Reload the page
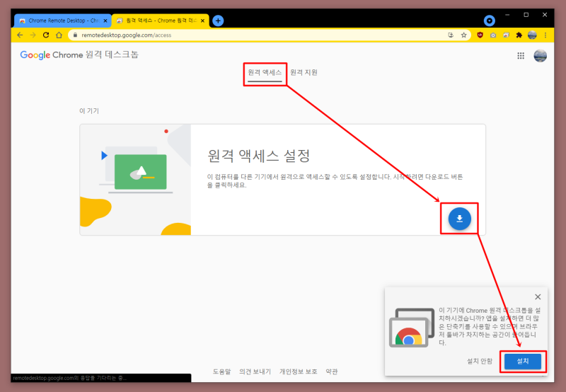This screenshot has height=392, width=566. point(46,35)
